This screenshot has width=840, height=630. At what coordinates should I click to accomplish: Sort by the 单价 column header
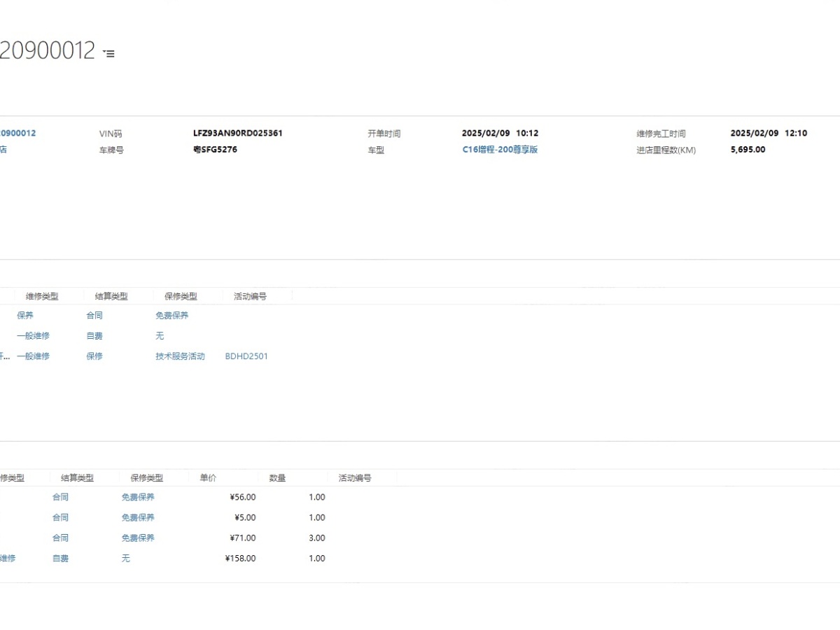point(208,478)
